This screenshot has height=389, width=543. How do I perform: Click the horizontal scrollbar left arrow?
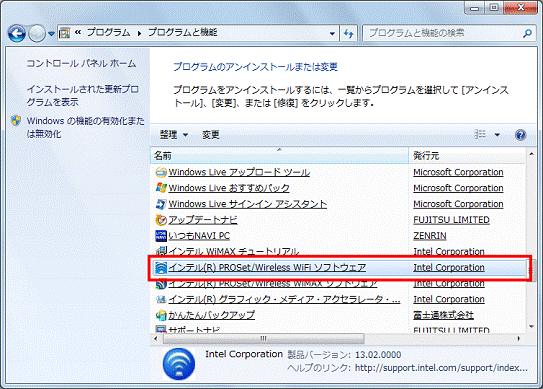(x=155, y=338)
